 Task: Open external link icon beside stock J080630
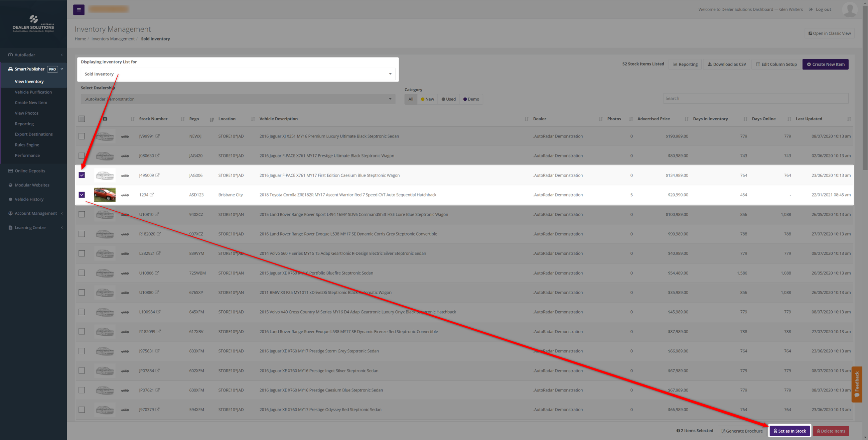[157, 155]
